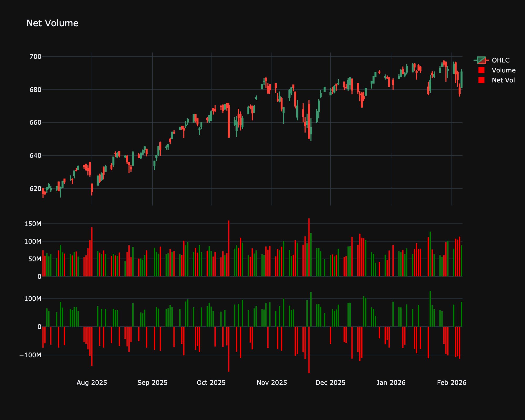This screenshot has width=525, height=420.
Task: Click the 700 price axis label
Action: pyautogui.click(x=35, y=56)
